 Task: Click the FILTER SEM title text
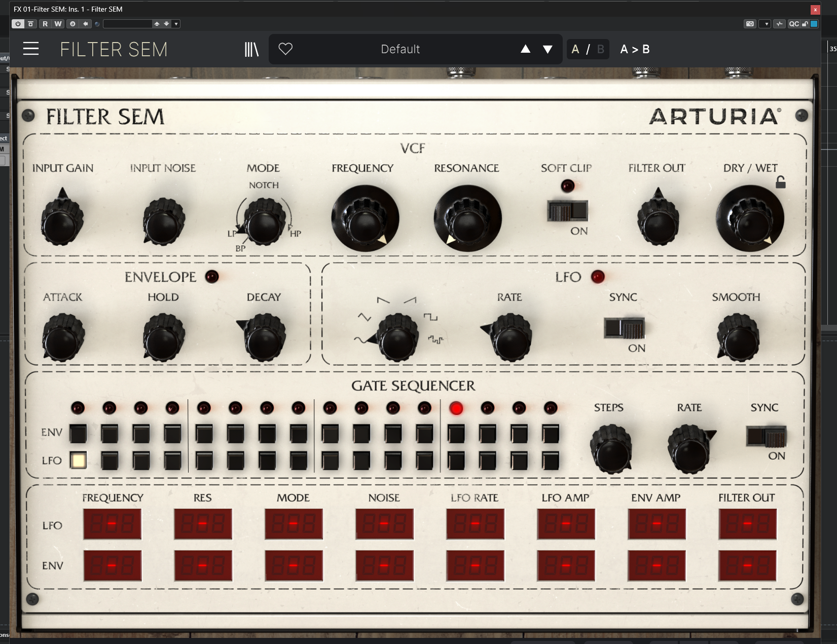coord(114,49)
